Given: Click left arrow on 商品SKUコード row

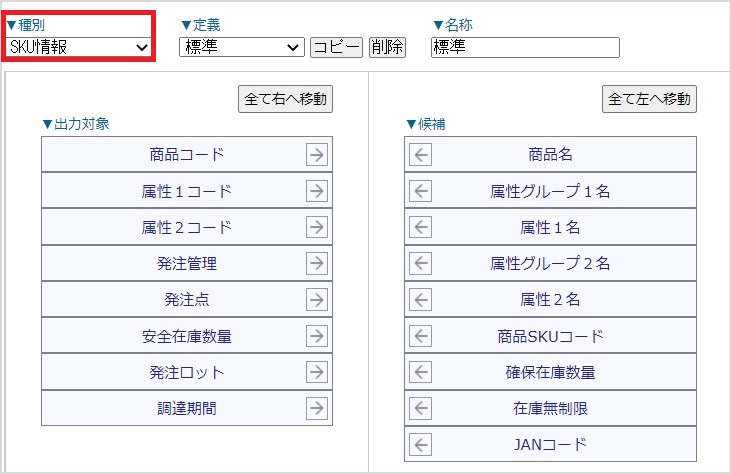Looking at the screenshot, I should click(x=421, y=336).
